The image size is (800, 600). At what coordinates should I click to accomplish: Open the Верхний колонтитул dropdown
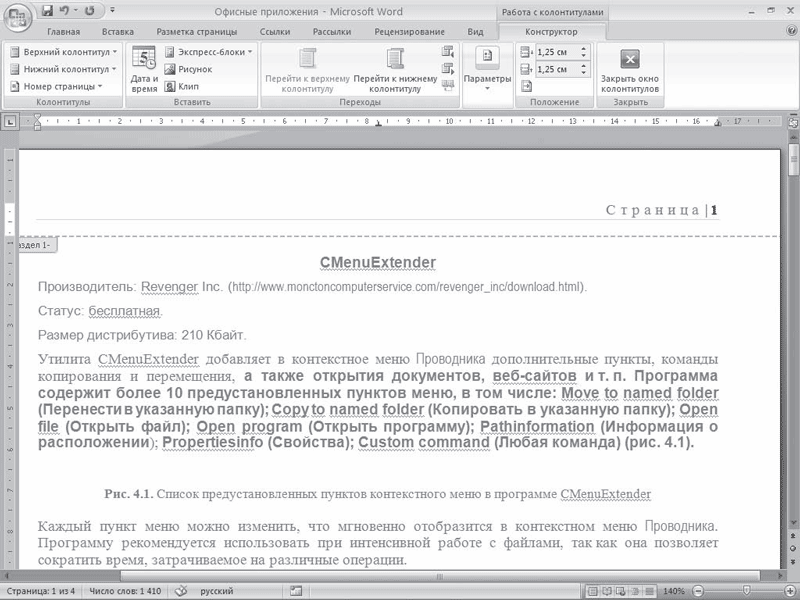pyautogui.click(x=63, y=50)
